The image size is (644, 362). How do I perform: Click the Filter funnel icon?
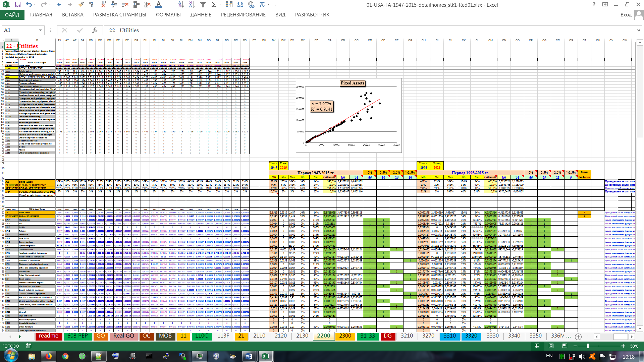[x=203, y=5]
